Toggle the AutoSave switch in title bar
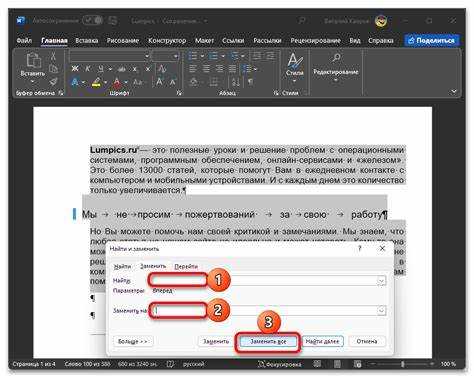 click(93, 21)
